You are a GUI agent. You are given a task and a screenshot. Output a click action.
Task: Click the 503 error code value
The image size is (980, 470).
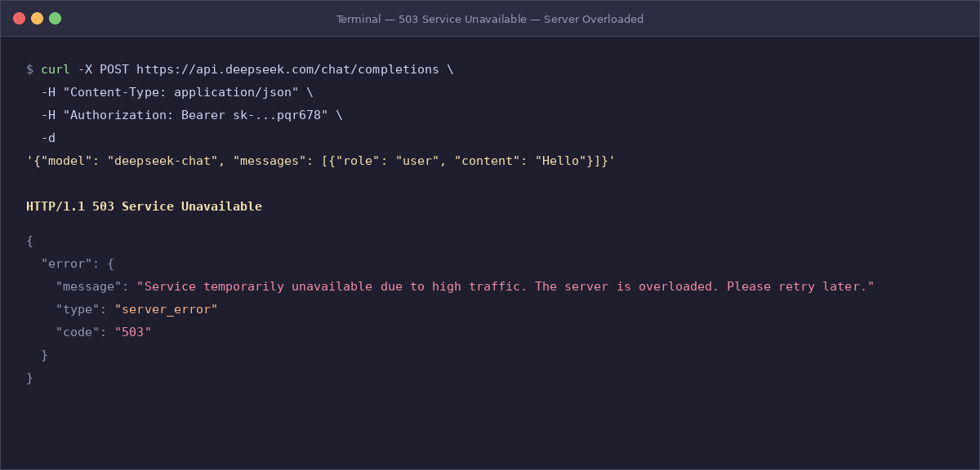[x=133, y=331]
